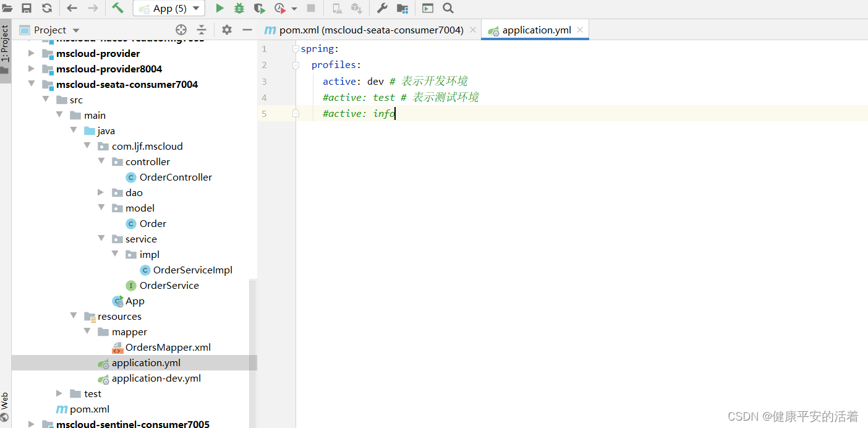Collapse the java folder

74,131
